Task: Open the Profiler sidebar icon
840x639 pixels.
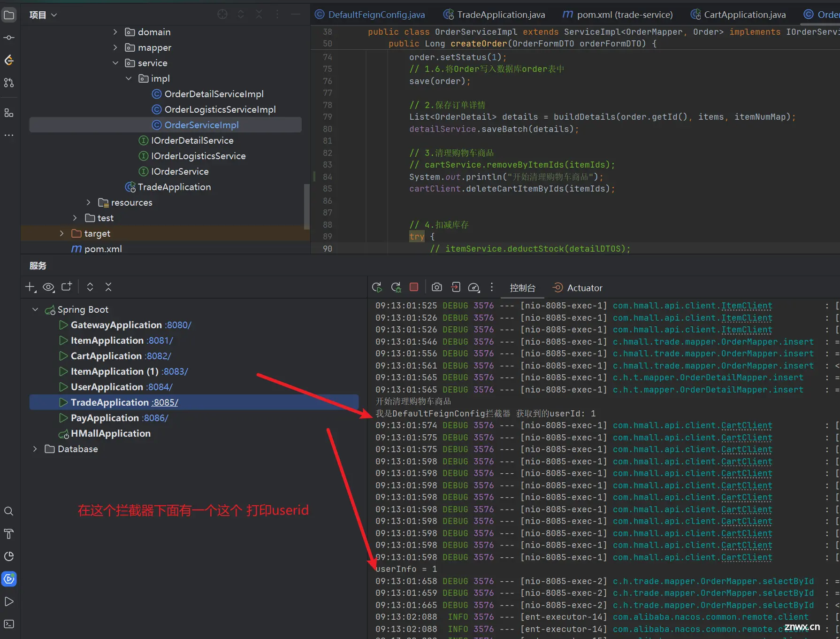Action: (9, 556)
